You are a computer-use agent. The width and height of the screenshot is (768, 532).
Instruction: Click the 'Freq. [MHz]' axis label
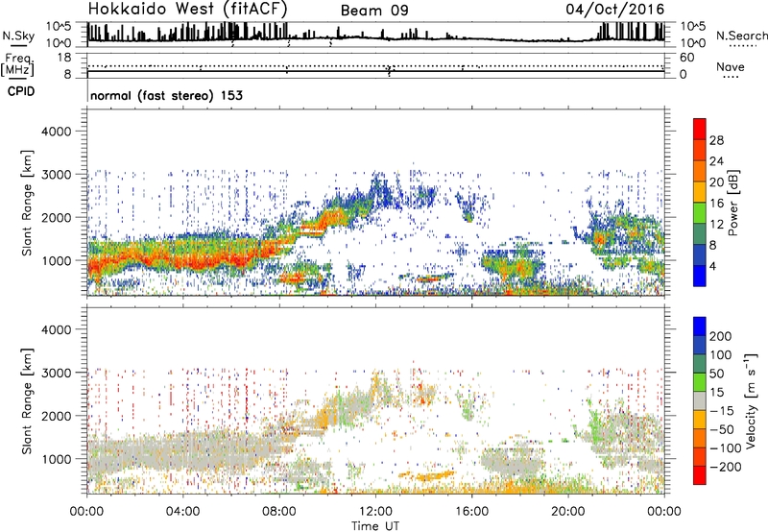click(x=17, y=65)
